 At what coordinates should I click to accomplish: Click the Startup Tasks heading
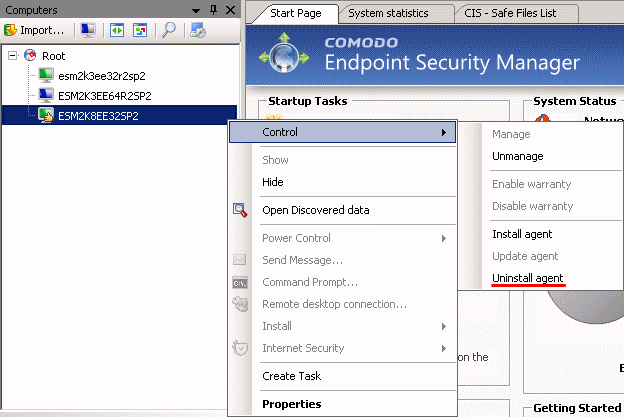pos(308,101)
